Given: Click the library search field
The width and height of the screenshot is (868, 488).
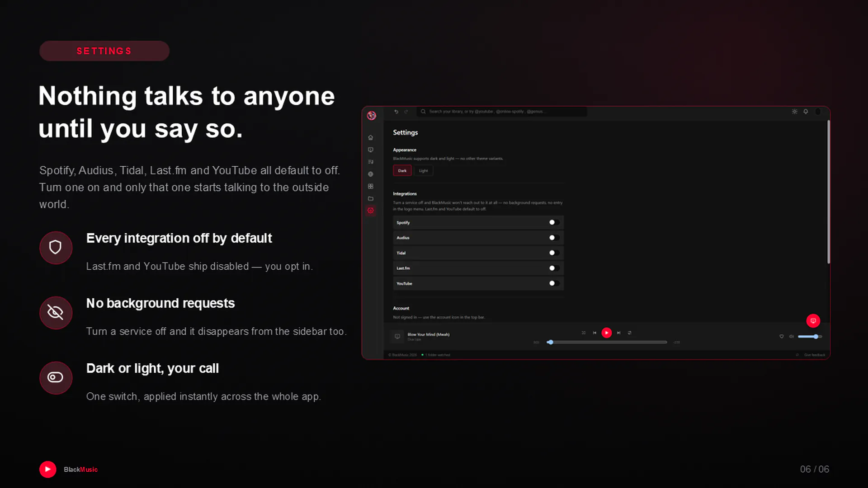Looking at the screenshot, I should [x=502, y=112].
